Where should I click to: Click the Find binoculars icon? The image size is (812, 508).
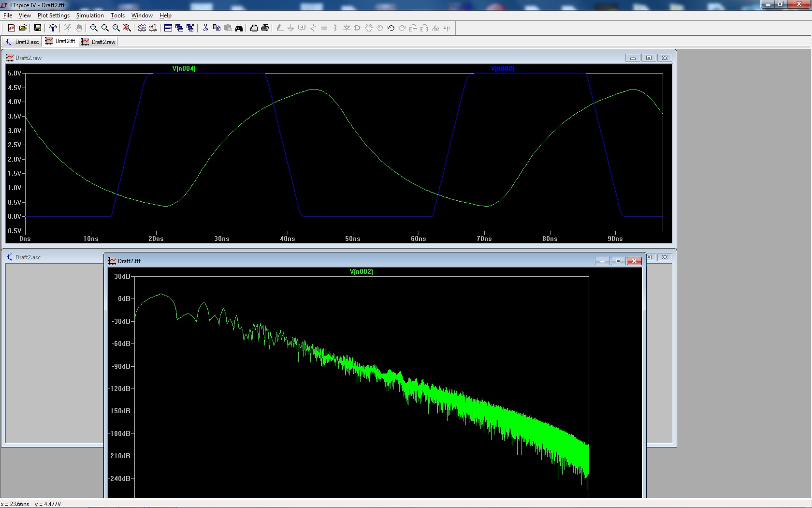[239, 28]
